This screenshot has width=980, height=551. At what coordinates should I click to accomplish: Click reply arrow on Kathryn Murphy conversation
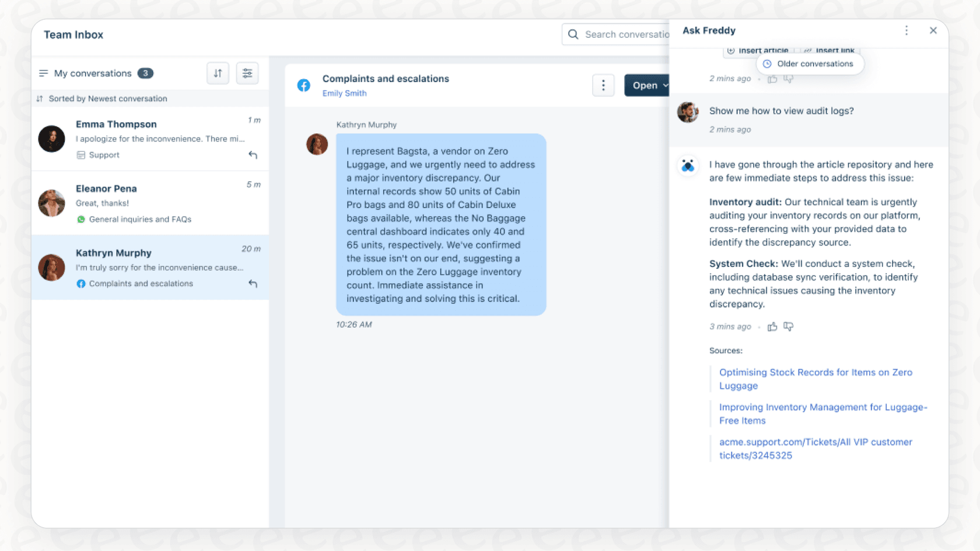pyautogui.click(x=253, y=283)
